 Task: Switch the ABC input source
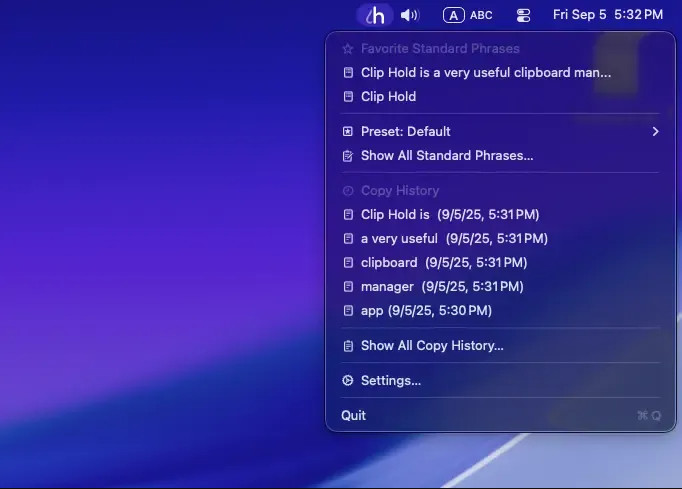(x=468, y=15)
